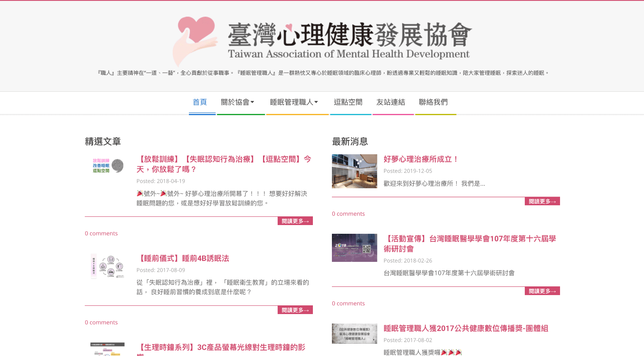644x356 pixels.
Task: View comments under the 睡前4B誘眠法 article
Action: [101, 322]
